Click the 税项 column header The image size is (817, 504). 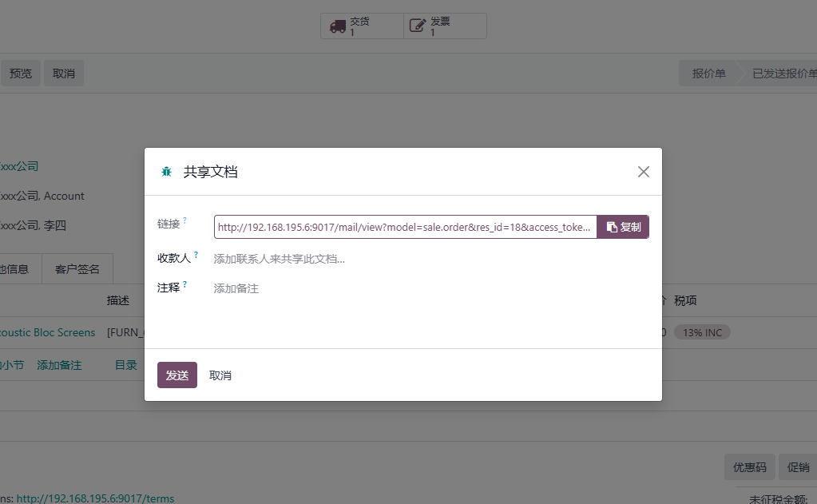(x=685, y=301)
